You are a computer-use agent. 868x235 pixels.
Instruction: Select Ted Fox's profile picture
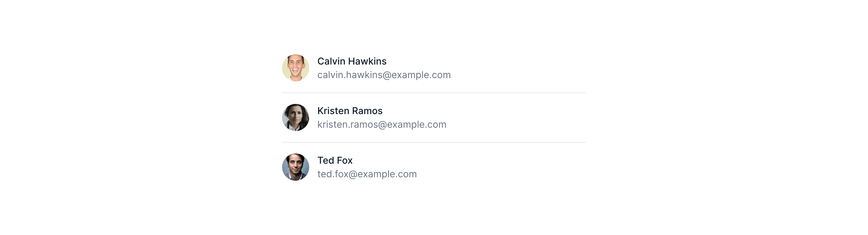[296, 167]
